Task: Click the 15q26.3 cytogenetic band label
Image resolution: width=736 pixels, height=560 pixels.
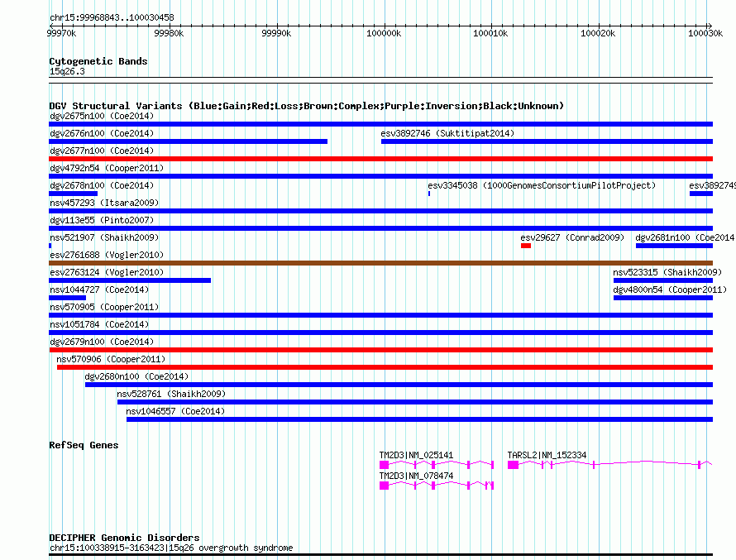Action: [x=67, y=71]
